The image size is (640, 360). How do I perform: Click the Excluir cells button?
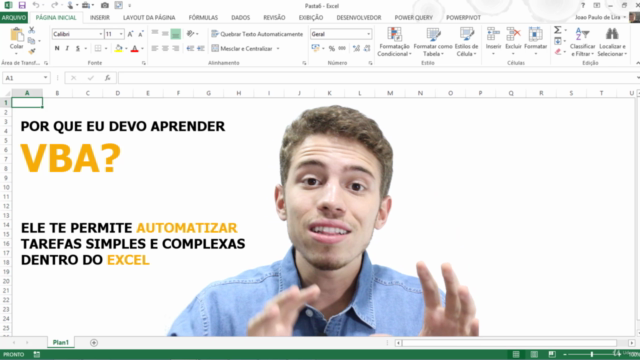[513, 41]
